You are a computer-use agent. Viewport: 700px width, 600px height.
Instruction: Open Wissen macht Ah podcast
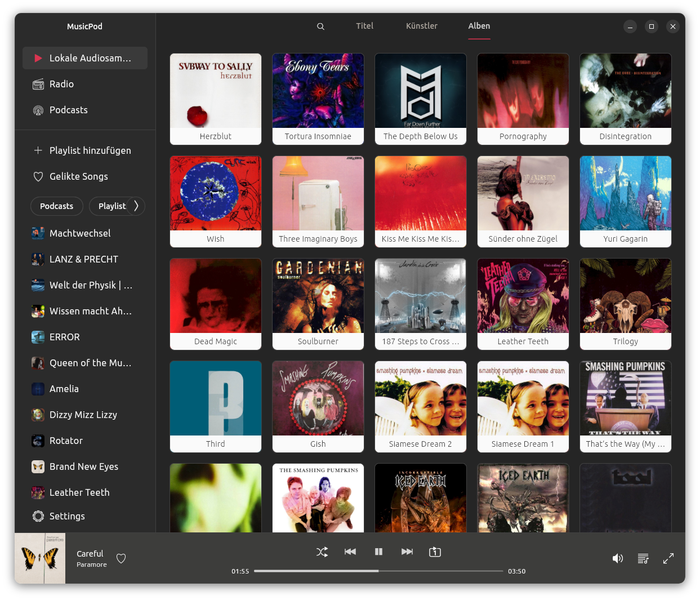(x=85, y=311)
